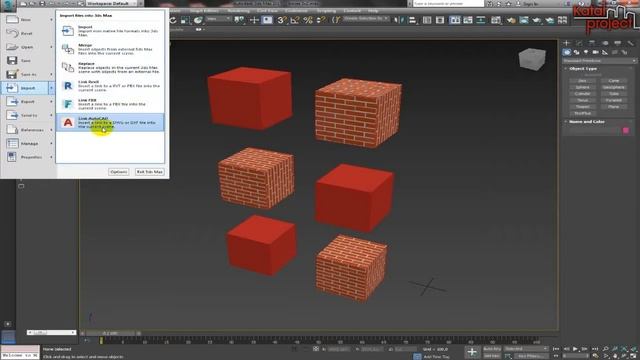Click the time slider handle
The width and height of the screenshot is (640, 360).
click(111, 333)
